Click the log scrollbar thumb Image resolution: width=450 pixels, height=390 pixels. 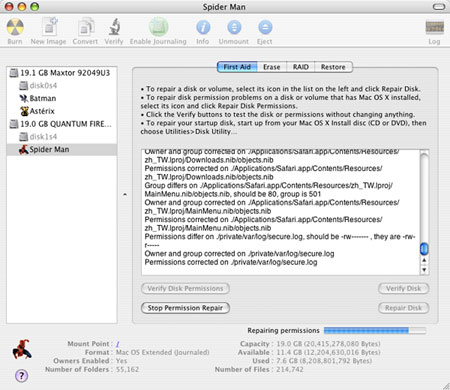click(x=424, y=249)
